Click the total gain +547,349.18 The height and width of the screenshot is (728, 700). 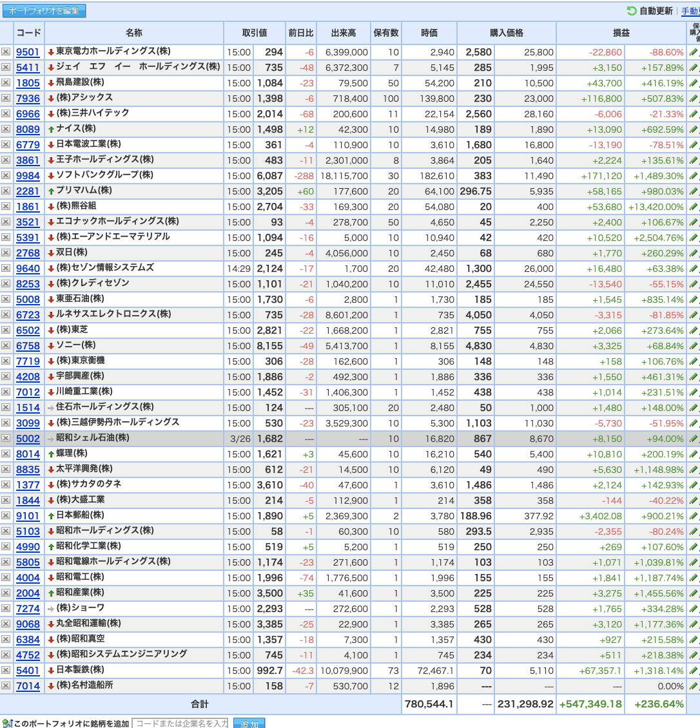(x=590, y=704)
